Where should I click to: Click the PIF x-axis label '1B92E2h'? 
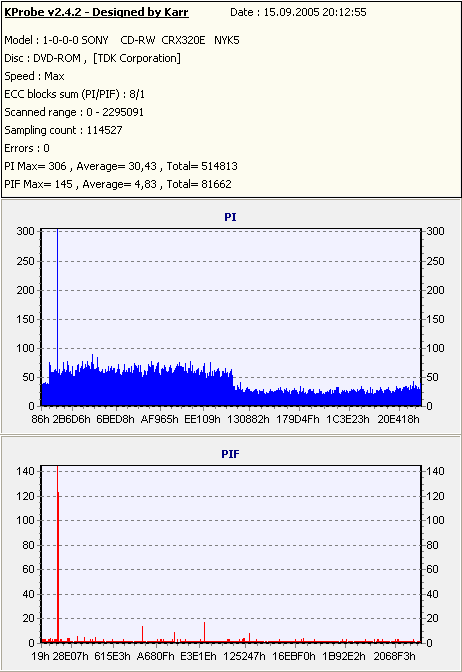344,656
